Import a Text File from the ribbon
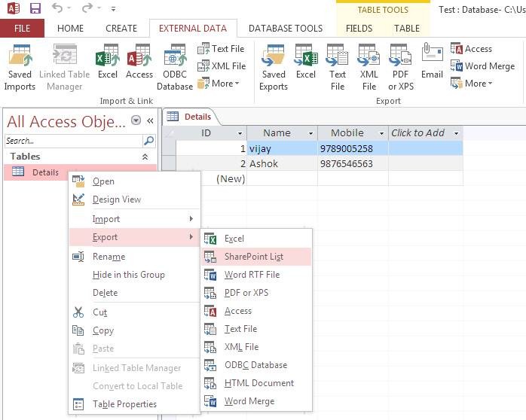Viewport: 526px width, 420px height. pyautogui.click(x=221, y=49)
